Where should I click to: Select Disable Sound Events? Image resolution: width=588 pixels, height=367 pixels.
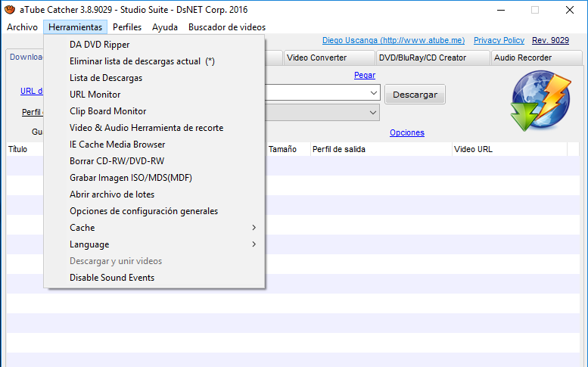point(154,278)
